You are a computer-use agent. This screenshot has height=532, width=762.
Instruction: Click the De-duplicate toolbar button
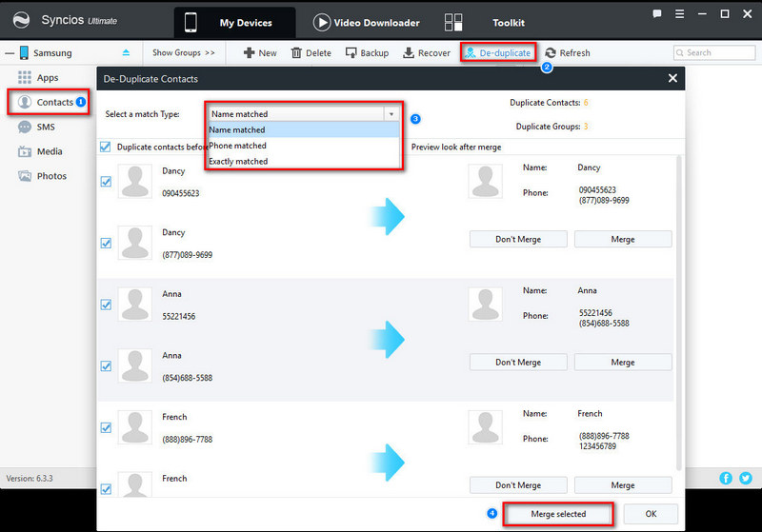[x=497, y=53]
